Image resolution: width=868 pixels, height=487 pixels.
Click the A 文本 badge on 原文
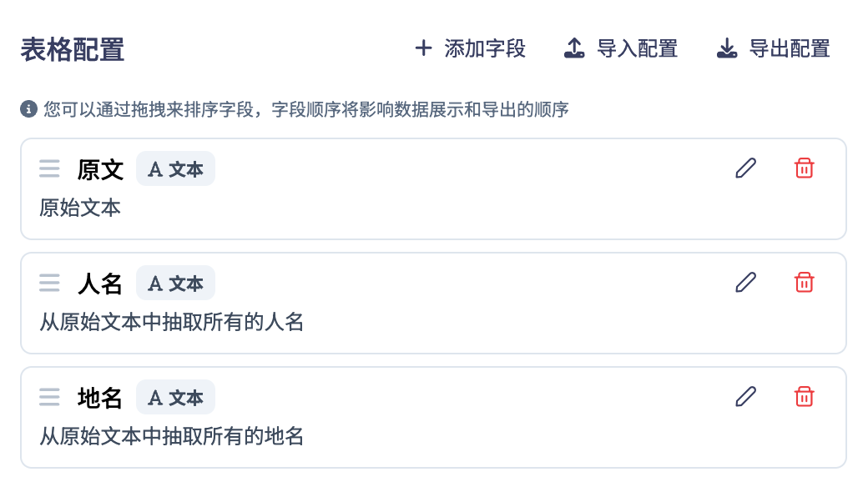(x=175, y=168)
